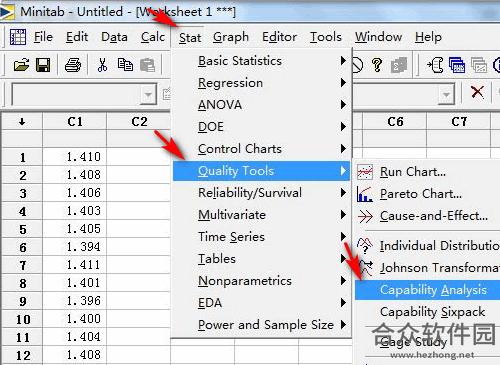
Task: Click cell containing 1.410
Action: tap(75, 157)
